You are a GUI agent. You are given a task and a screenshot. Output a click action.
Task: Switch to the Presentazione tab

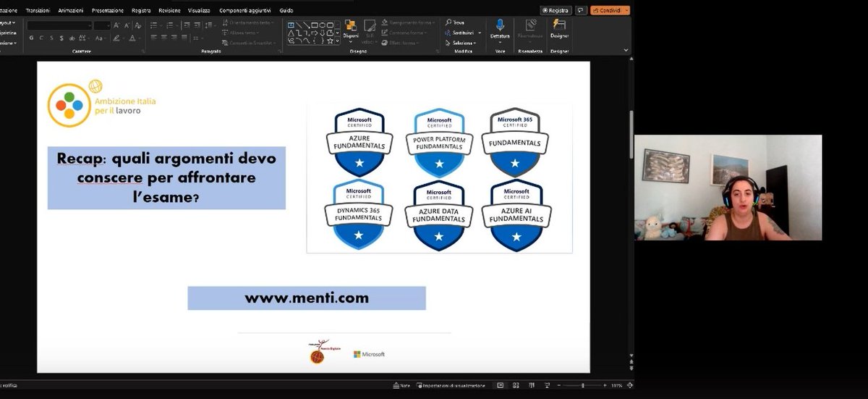108,11
